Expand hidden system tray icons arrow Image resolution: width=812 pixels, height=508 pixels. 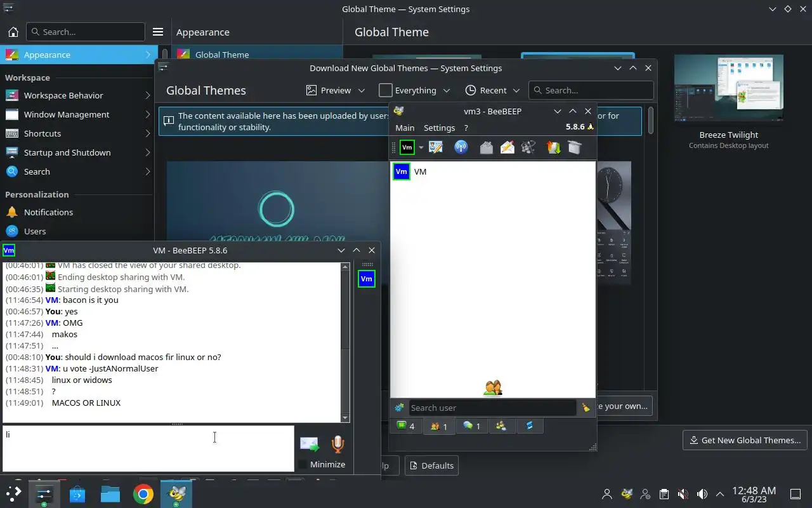pos(720,494)
